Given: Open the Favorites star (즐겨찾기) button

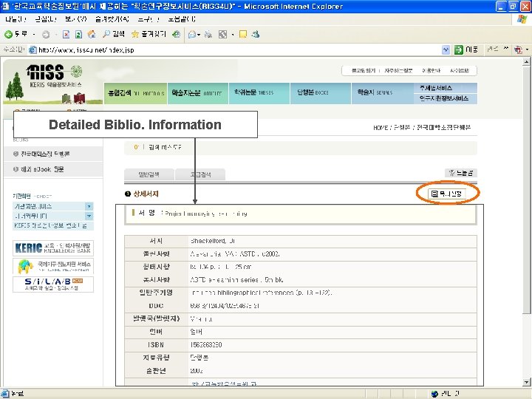Looking at the screenshot, I should pos(149,34).
